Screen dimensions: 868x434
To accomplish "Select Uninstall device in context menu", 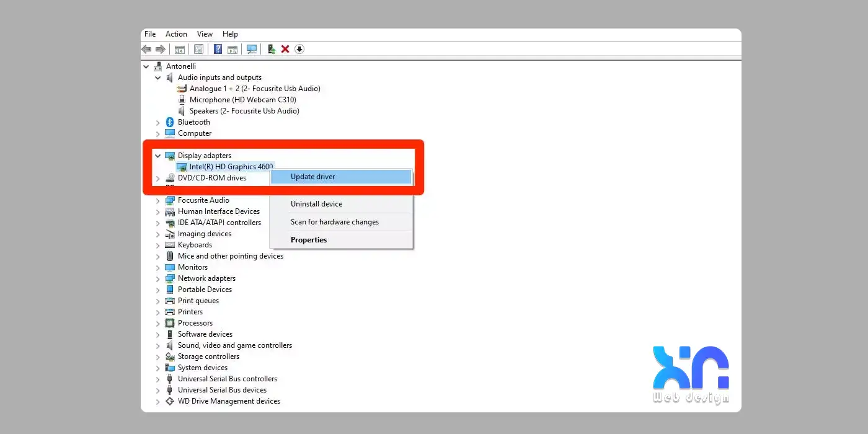I will (x=316, y=204).
